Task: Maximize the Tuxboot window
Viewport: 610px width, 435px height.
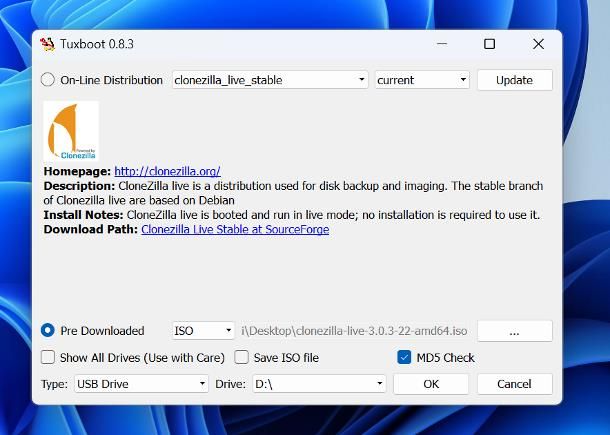Action: tap(489, 44)
